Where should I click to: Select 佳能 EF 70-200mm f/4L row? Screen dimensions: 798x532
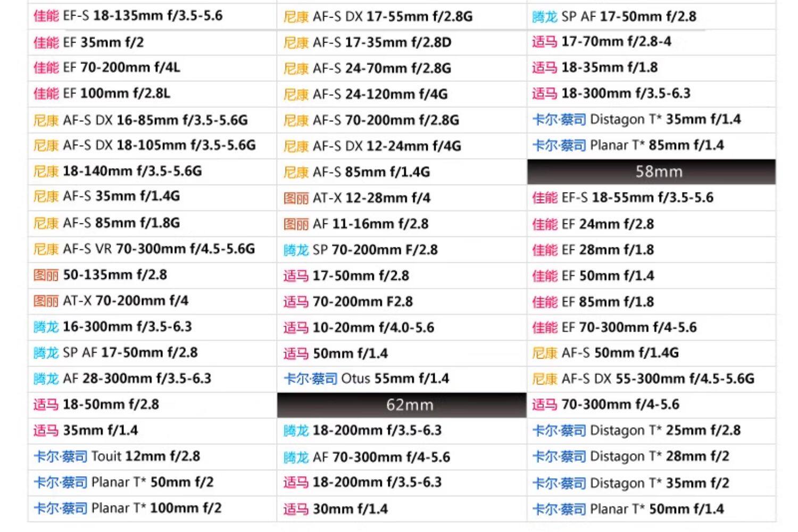[152, 68]
